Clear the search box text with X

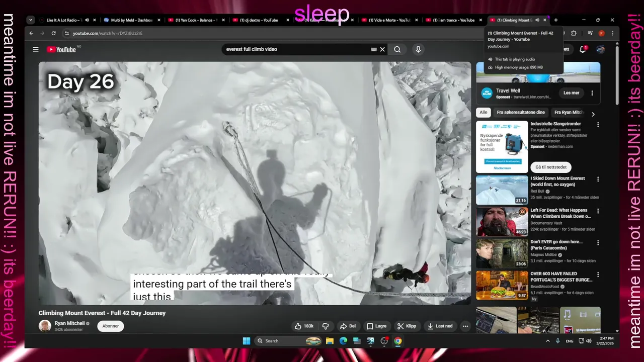click(382, 49)
